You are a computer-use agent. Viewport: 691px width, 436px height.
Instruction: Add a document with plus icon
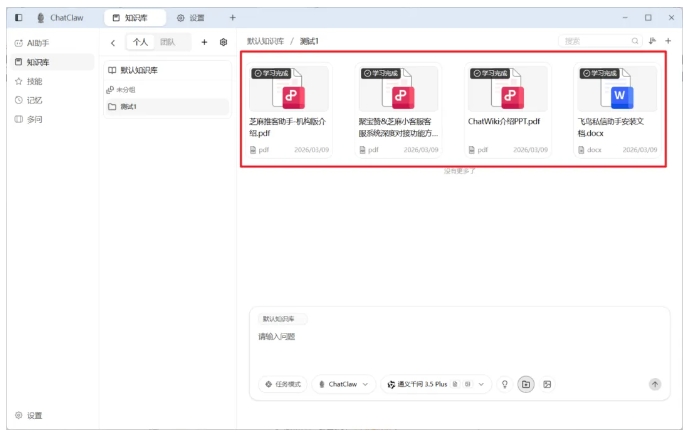[668, 41]
